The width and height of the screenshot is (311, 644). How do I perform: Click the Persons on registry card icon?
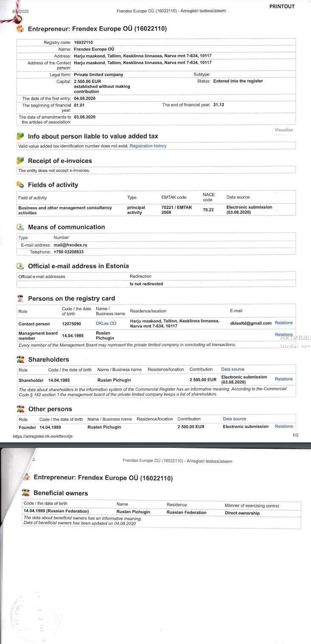pyautogui.click(x=20, y=298)
